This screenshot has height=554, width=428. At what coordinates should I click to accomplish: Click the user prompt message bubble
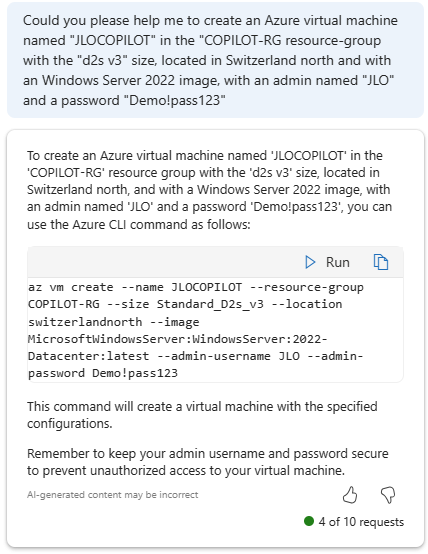point(215,60)
